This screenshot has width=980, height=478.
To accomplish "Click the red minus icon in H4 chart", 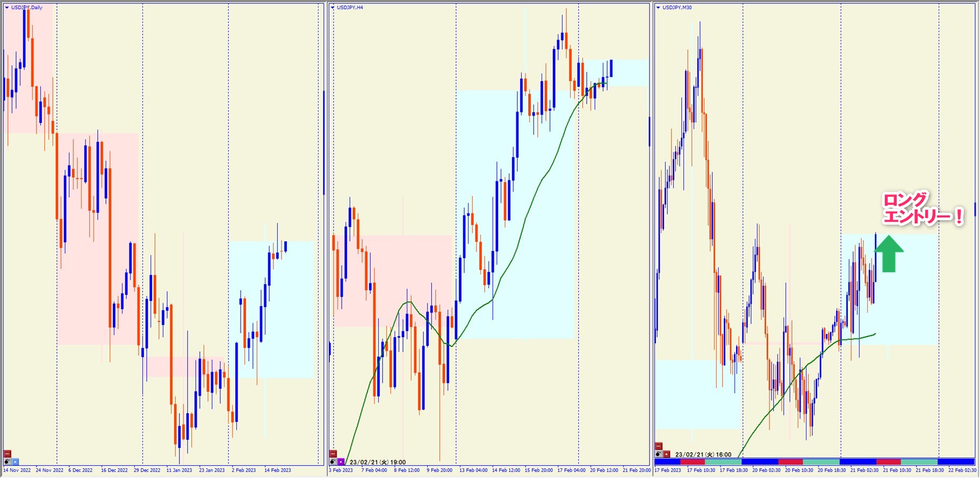I will 333,454.
